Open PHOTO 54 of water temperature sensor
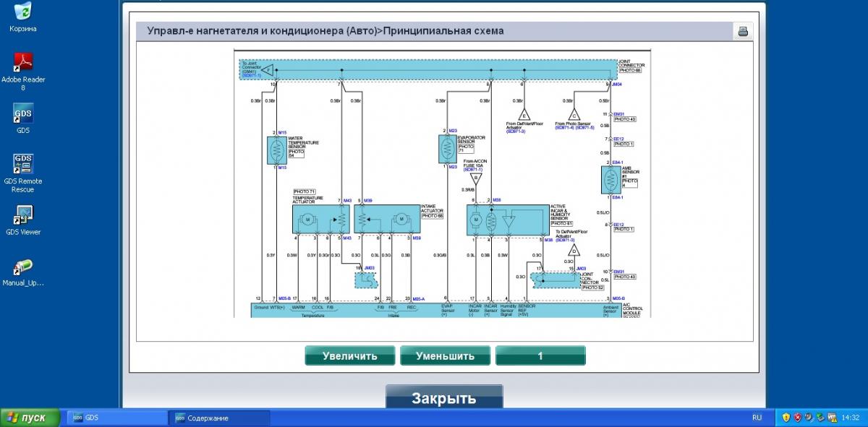 [296, 152]
